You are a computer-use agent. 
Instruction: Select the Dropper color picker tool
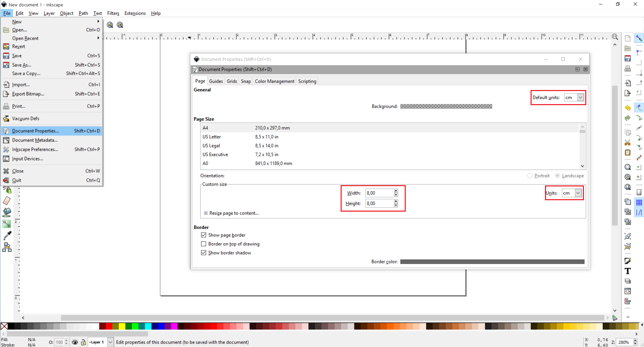click(7, 235)
